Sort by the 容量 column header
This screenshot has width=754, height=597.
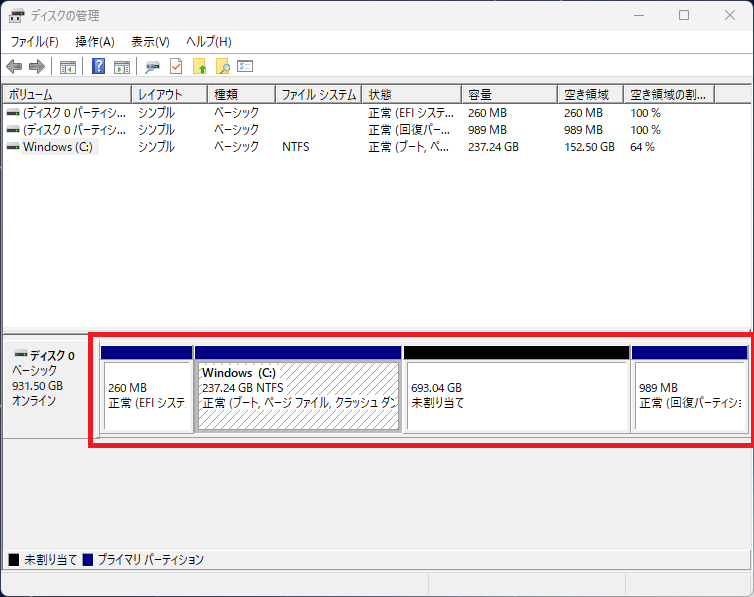tap(508, 94)
